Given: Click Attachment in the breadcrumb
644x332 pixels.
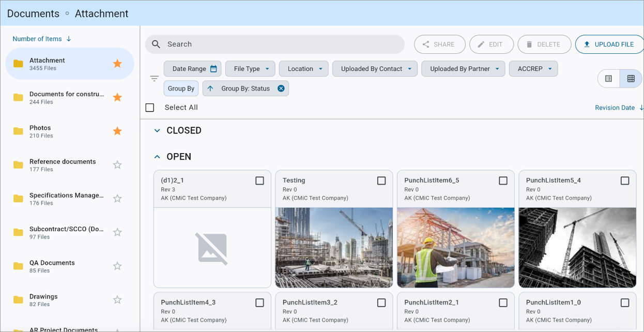Looking at the screenshot, I should point(102,13).
